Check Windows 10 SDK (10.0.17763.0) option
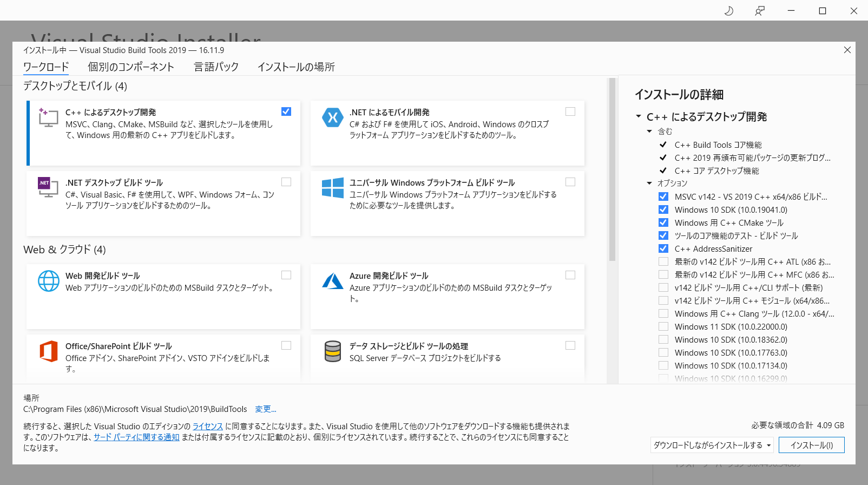The height and width of the screenshot is (485, 868). tap(663, 352)
